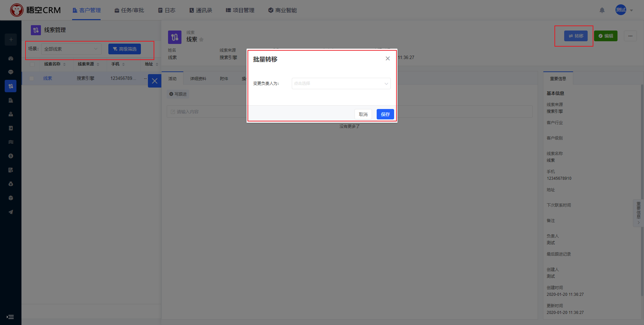Open 通讯录 top menu

201,10
